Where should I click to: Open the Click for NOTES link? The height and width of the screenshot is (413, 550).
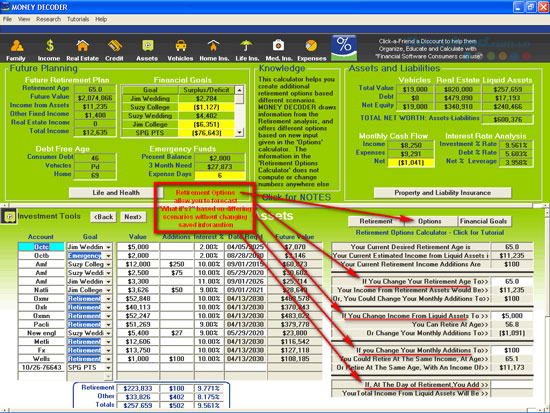coord(296,197)
